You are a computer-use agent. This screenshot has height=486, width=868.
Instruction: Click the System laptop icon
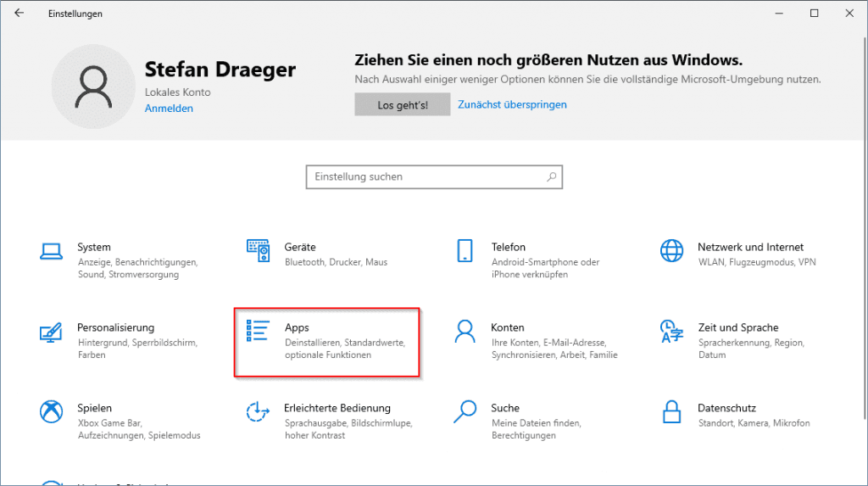click(x=52, y=251)
